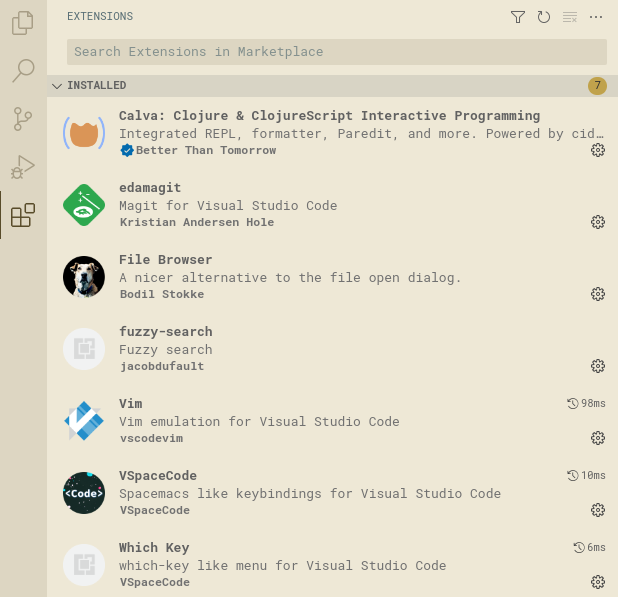Click the Search Extensions in Marketplace field
This screenshot has width=618, height=597.
point(337,52)
